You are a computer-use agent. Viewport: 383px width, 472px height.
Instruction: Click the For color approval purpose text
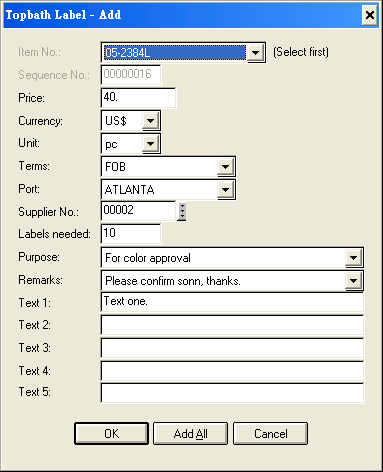[148, 258]
